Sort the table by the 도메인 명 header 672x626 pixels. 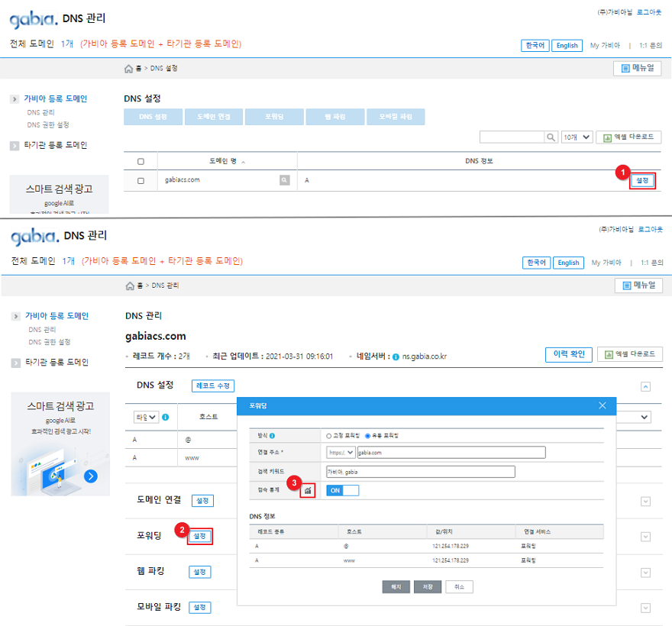pyautogui.click(x=227, y=161)
